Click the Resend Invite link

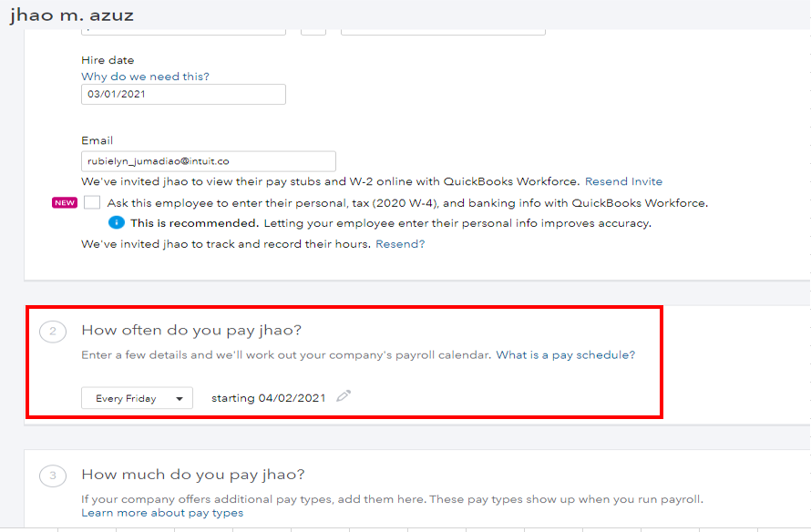[x=623, y=181]
